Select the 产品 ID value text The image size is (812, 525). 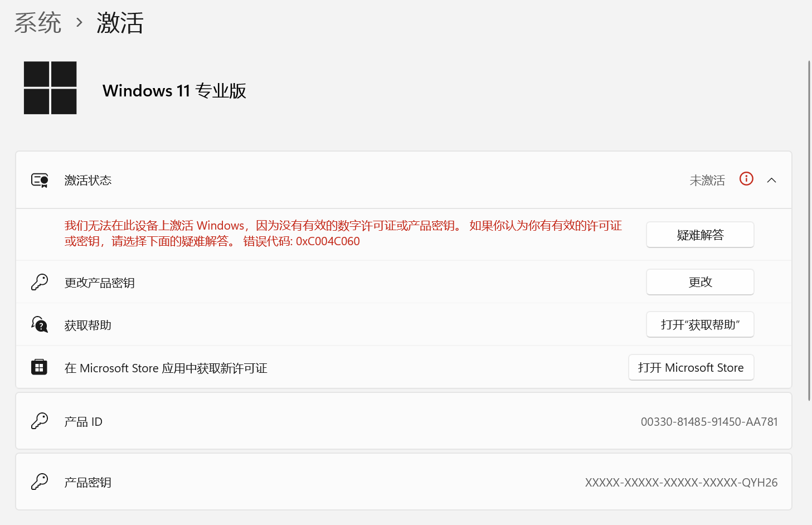coord(709,421)
